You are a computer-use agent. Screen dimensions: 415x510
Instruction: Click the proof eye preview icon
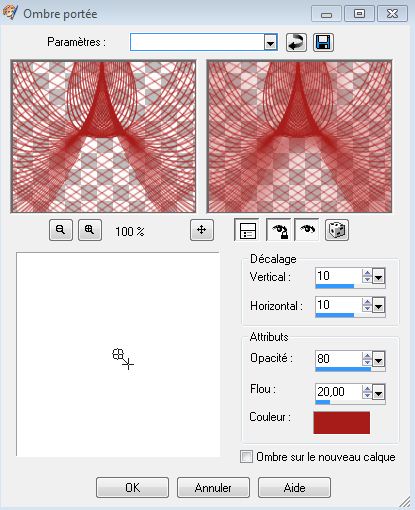[307, 230]
